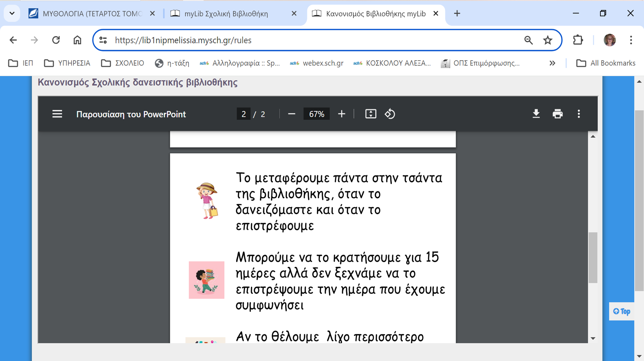Click the fit to page icon
The image size is (644, 361).
click(x=371, y=114)
